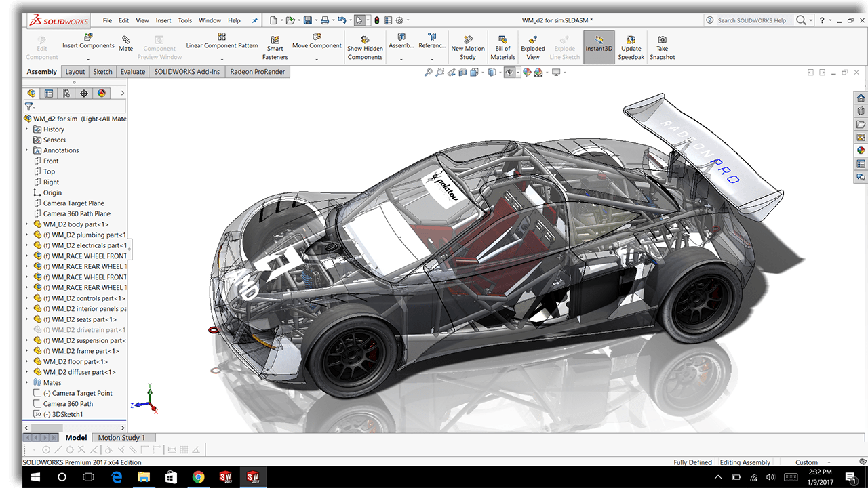Open the DisplayManager tab in the feature panel
Viewport: 868px width, 488px height.
click(102, 94)
